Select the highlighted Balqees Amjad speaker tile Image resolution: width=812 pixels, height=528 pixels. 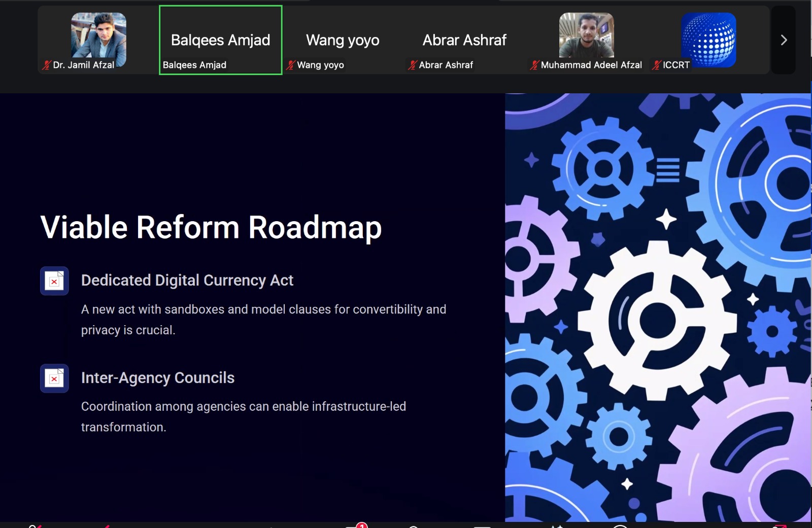point(221,40)
